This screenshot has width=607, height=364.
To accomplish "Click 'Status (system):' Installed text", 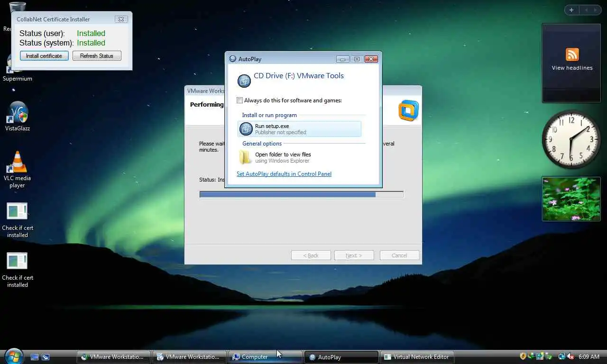I will (x=91, y=43).
